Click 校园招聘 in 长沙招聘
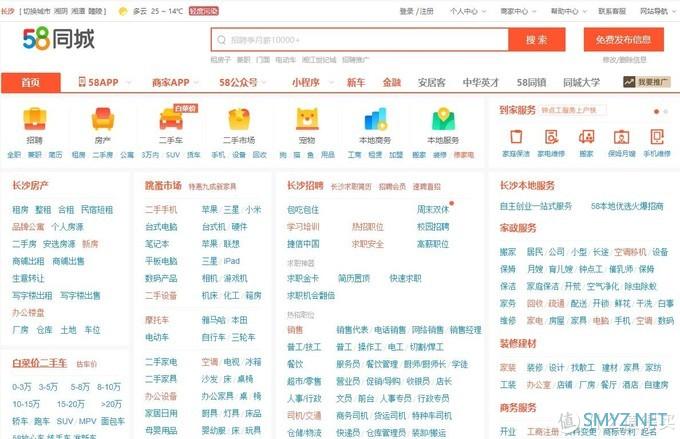 433,226
